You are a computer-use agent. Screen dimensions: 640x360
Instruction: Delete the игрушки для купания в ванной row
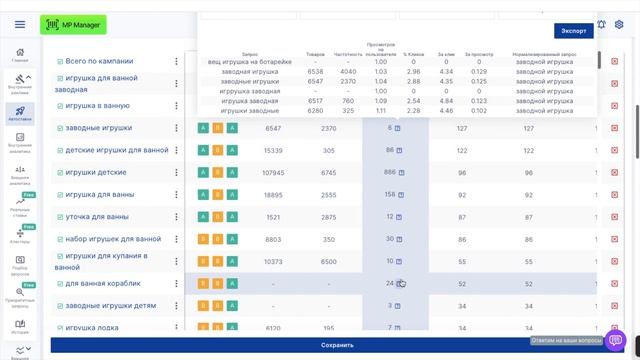coord(614,261)
